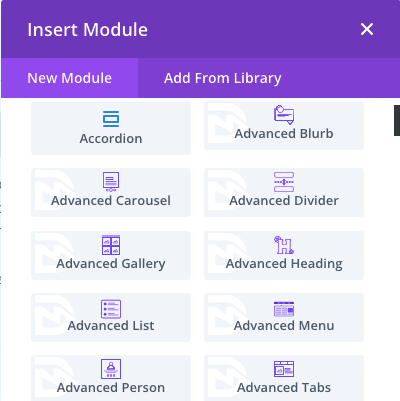Open the Add From Library tab
Image resolution: width=400 pixels, height=401 pixels.
pyautogui.click(x=222, y=78)
